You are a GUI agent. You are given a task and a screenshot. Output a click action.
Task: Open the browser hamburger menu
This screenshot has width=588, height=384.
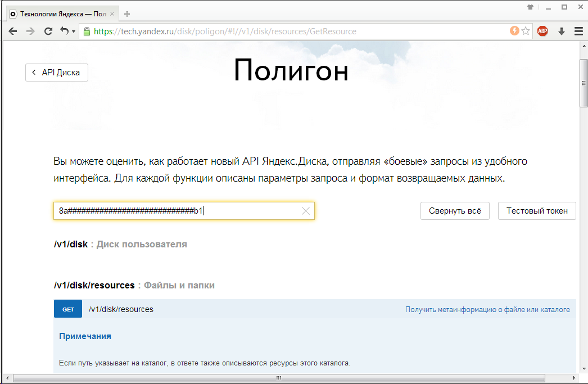tap(578, 31)
